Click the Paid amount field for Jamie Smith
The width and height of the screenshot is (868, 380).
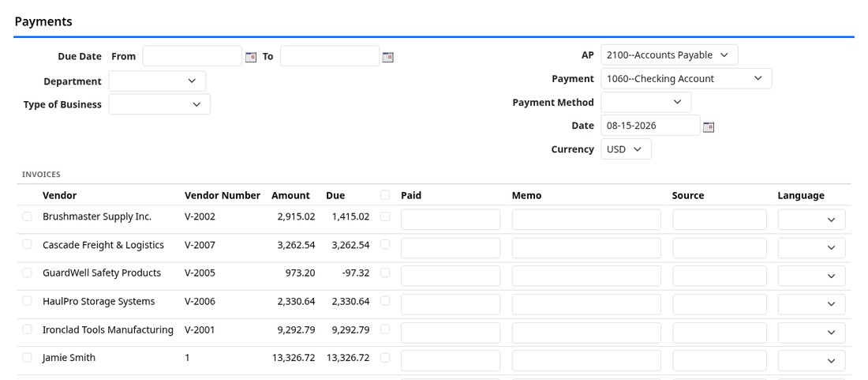(x=451, y=360)
